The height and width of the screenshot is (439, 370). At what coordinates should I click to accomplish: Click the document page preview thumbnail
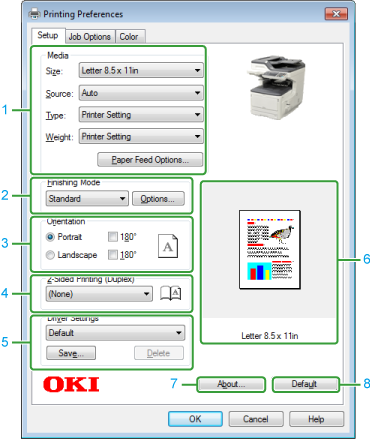point(270,250)
